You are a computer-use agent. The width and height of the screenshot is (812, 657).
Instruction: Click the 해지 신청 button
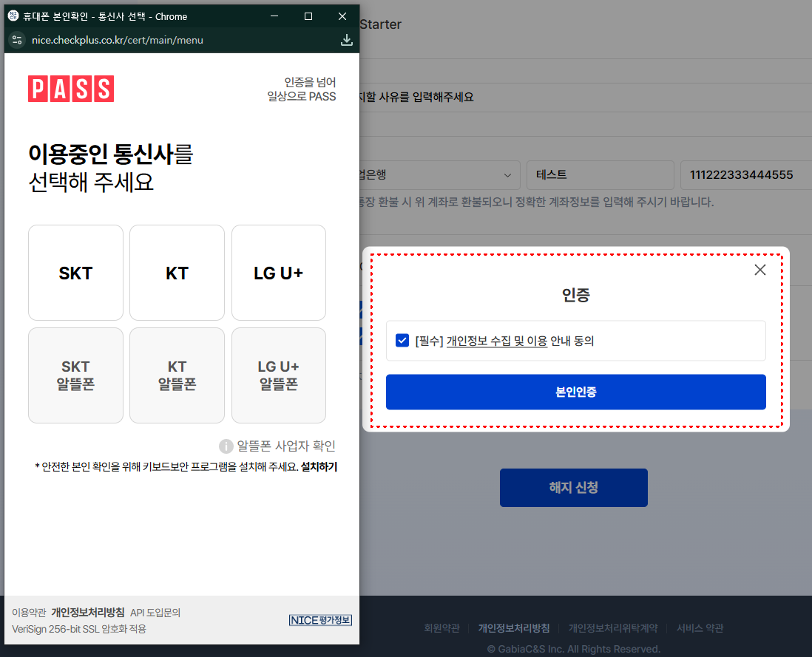574,488
